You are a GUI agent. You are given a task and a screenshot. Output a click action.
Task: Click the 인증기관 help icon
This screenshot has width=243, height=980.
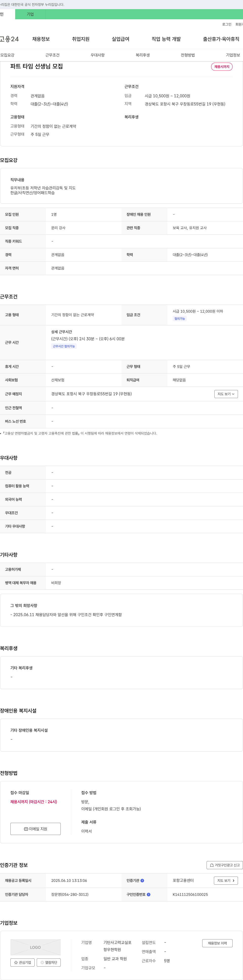[x=142, y=880]
